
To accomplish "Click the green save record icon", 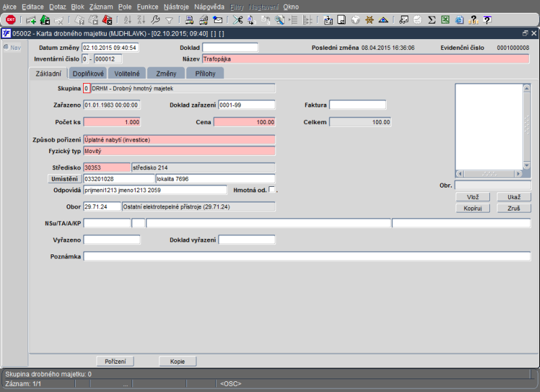I will coord(45,20).
